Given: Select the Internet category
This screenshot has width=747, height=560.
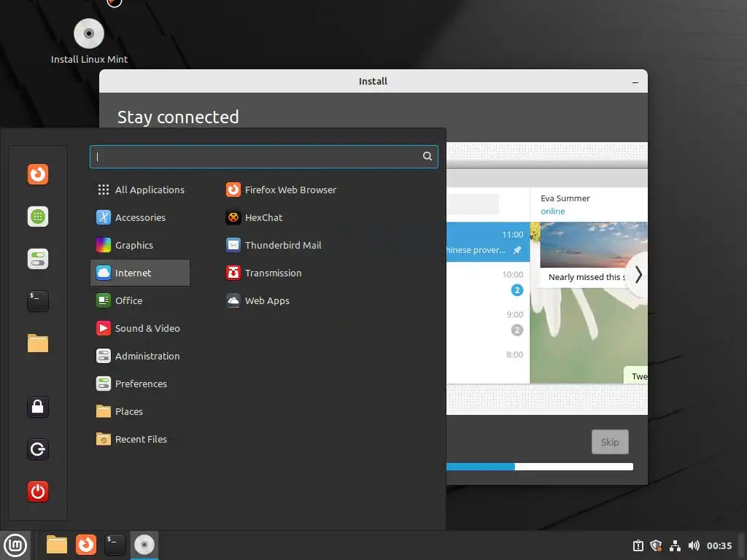Looking at the screenshot, I should tap(140, 273).
